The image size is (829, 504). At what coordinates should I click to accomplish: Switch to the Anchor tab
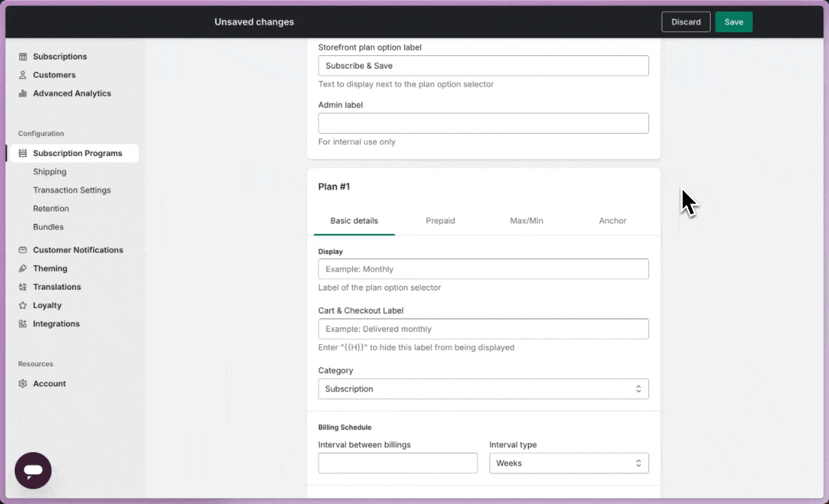click(613, 220)
